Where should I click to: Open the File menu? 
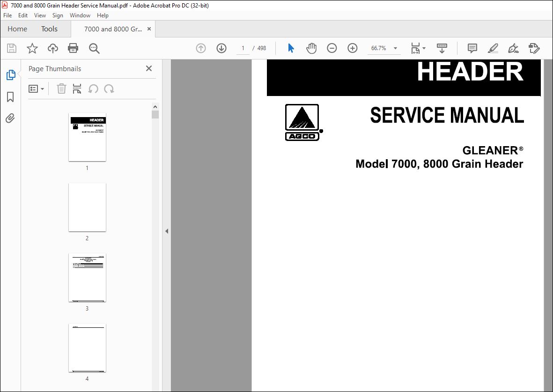pos(7,15)
